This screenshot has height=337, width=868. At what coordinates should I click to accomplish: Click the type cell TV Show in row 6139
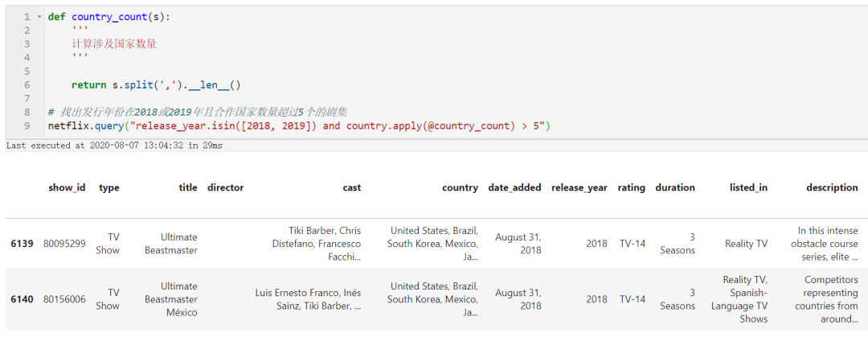pos(108,244)
